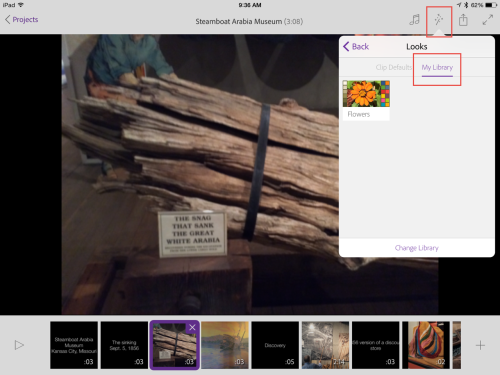The image size is (500, 375).
Task: Select the colorful fabric :02 clip
Action: 426,345
